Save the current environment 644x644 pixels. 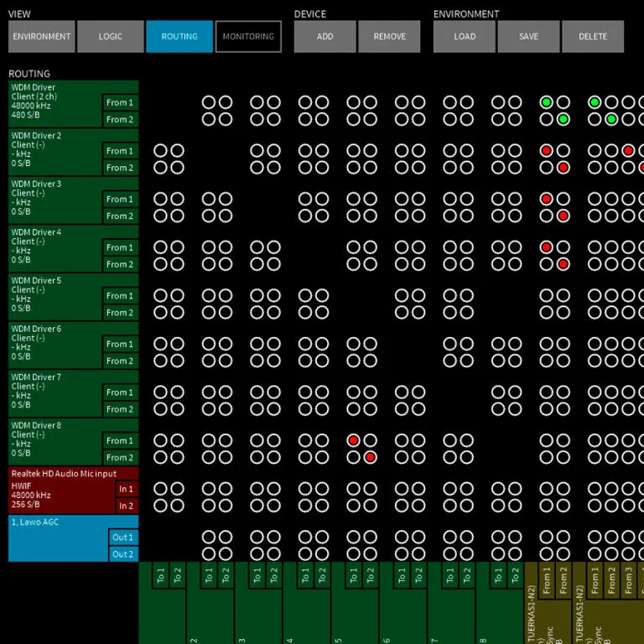click(528, 37)
